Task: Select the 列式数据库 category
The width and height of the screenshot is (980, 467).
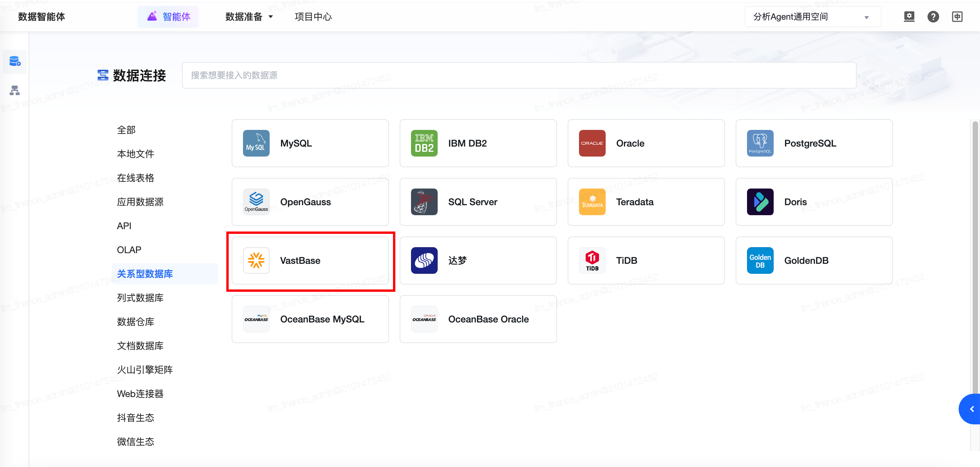Action: pyautogui.click(x=140, y=298)
